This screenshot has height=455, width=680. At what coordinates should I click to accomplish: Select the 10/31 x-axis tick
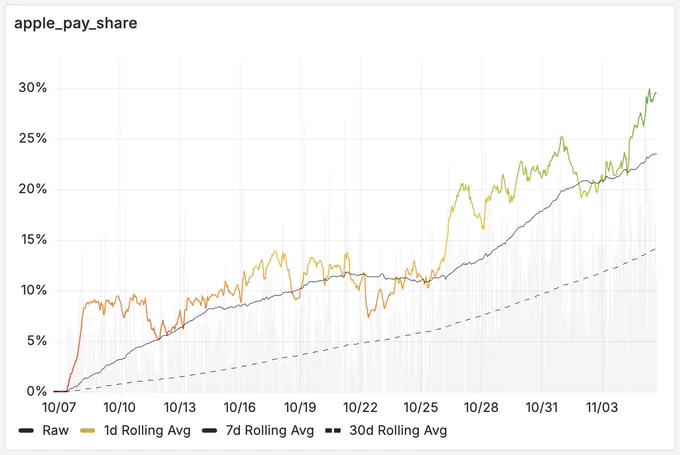pyautogui.click(x=541, y=407)
